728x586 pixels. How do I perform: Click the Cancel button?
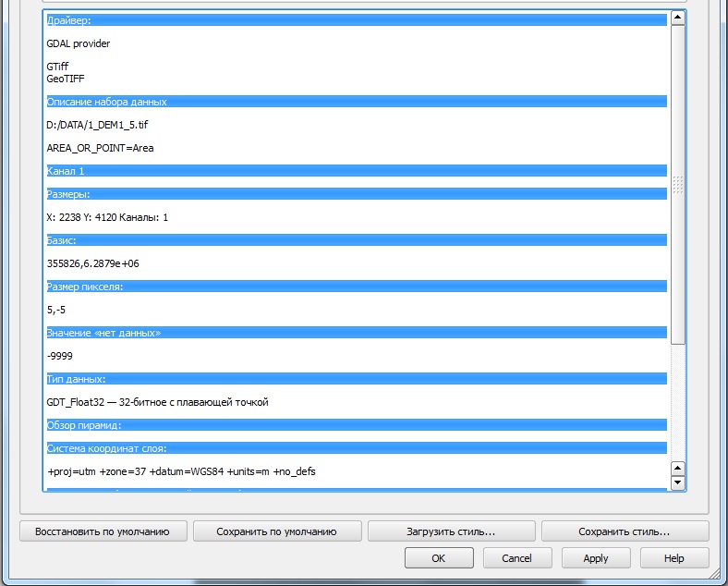click(x=517, y=557)
